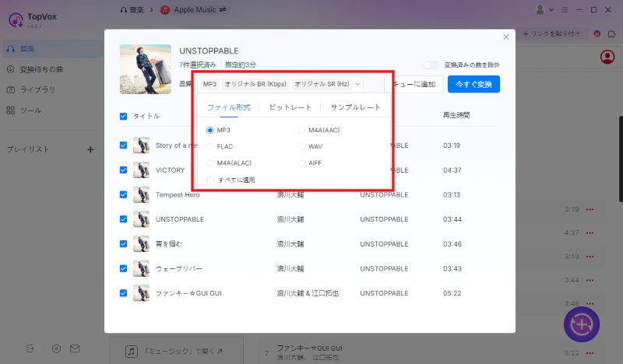This screenshot has width=623, height=364.
Task: Click the puzzle extension icon at top right
Action: 611,34
